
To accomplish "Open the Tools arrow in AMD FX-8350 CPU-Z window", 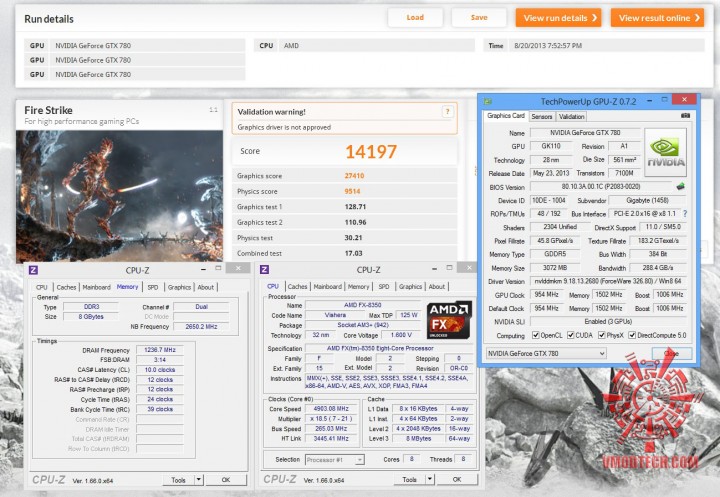I will pos(430,479).
